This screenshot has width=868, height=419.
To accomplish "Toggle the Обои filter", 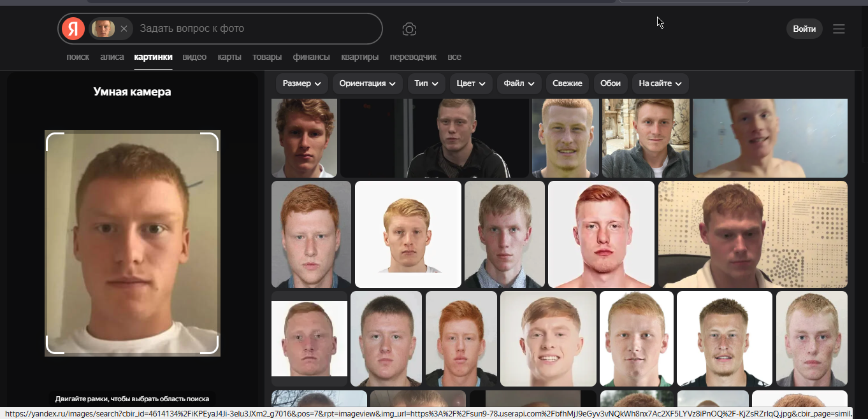I will coord(611,83).
